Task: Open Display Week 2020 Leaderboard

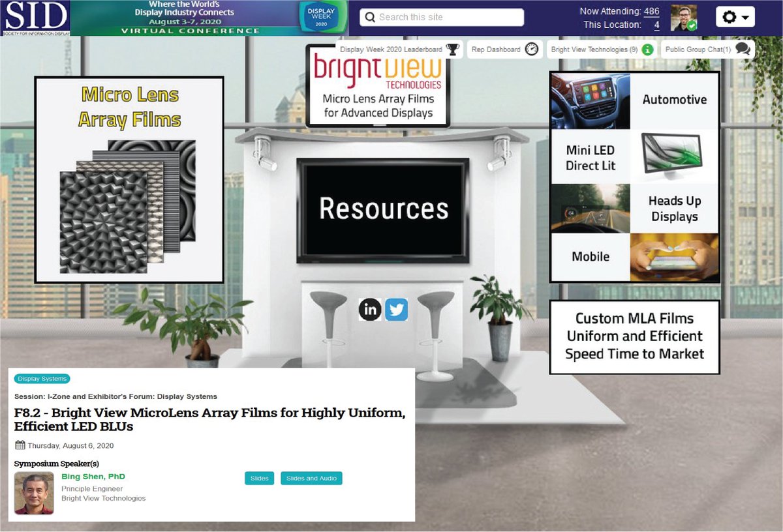Action: [x=399, y=50]
